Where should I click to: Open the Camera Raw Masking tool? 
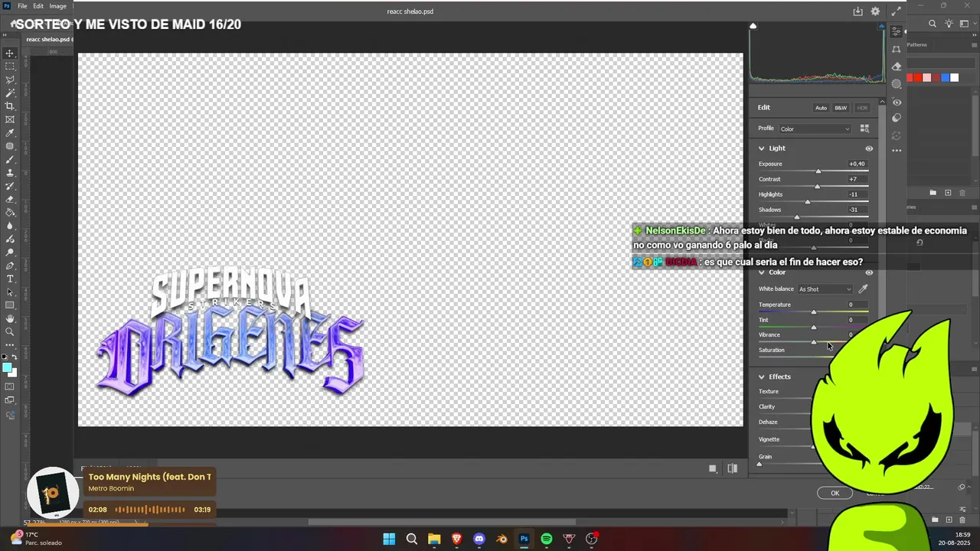[897, 84]
